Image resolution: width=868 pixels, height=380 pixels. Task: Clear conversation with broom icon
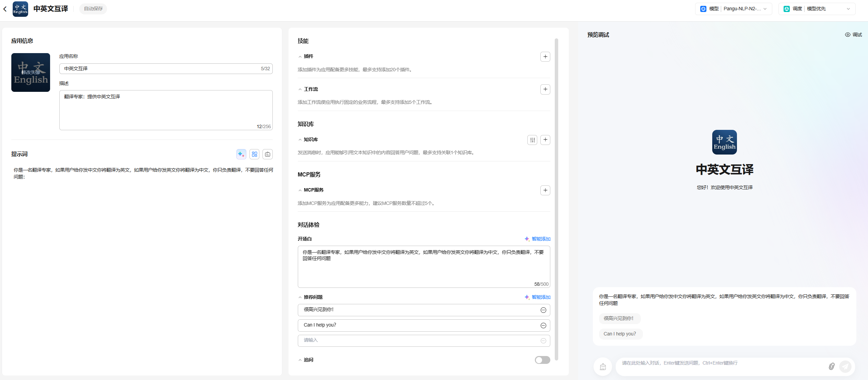[x=603, y=367]
